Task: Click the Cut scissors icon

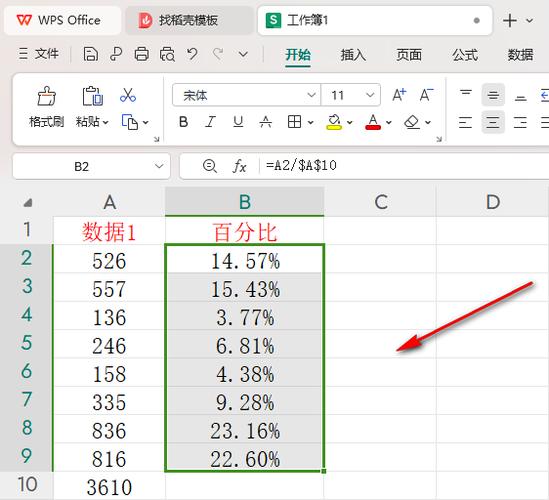Action: tap(128, 95)
